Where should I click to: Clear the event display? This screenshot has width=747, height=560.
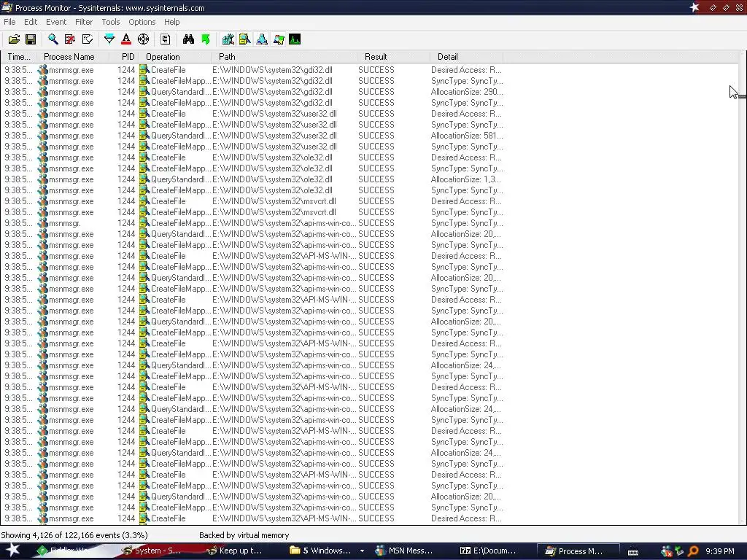[88, 39]
